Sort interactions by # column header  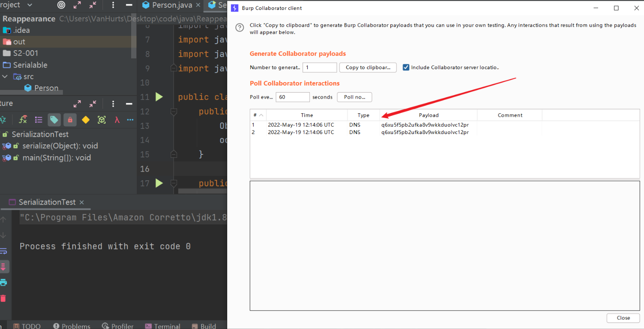258,115
